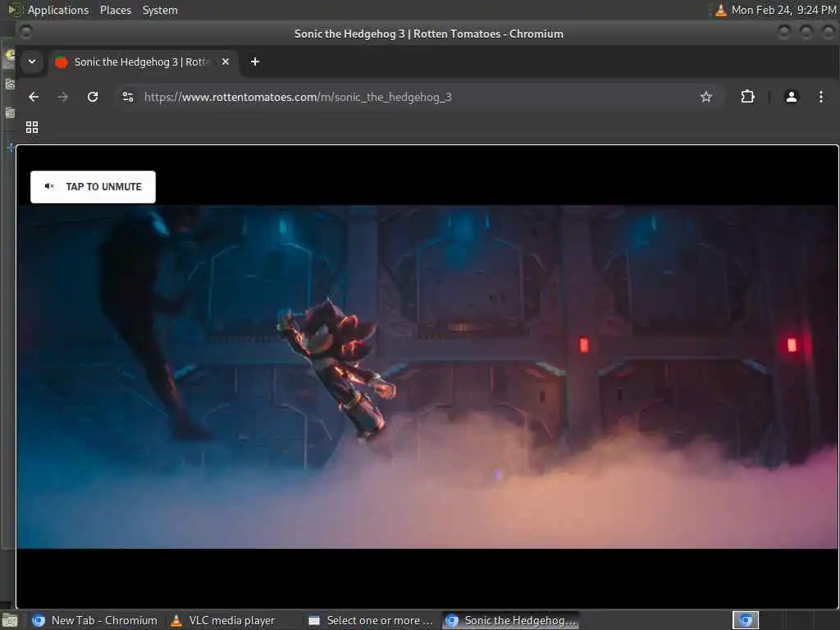Screen dimensions: 840x630
Task: Go back with the browser back arrow
Action: [34, 97]
